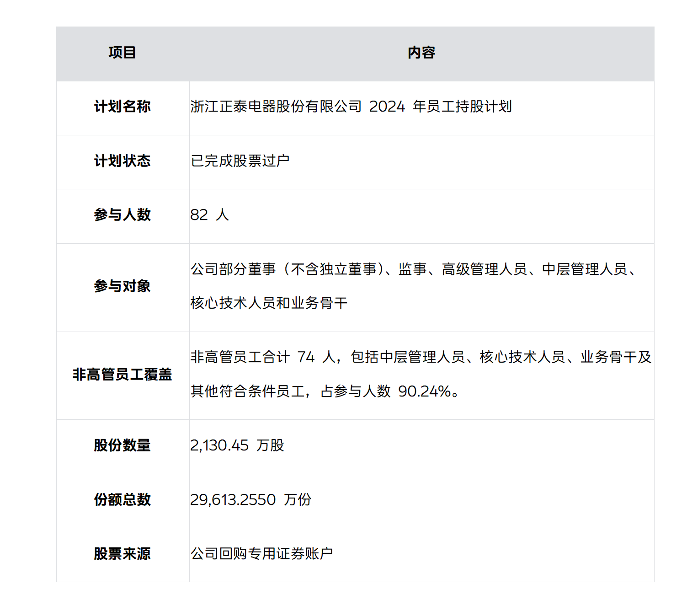Click the text 浙江正泰电器股份有限公司 2024 年员工持股计划
The width and height of the screenshot is (687, 616).
(351, 107)
